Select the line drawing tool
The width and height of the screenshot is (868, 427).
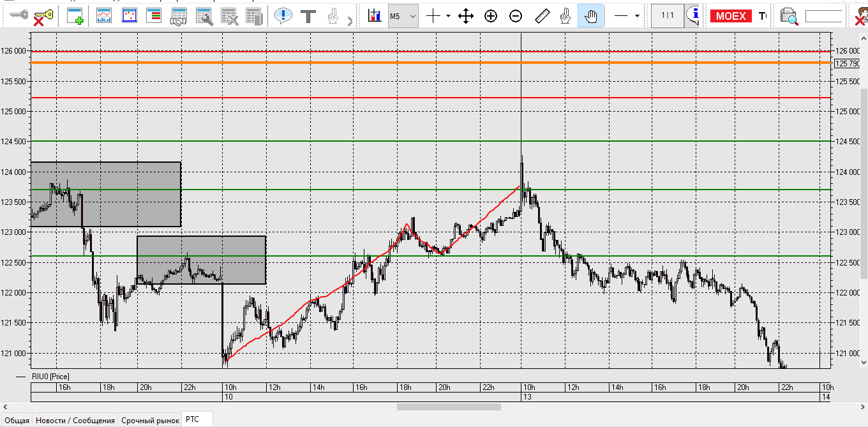click(x=621, y=16)
